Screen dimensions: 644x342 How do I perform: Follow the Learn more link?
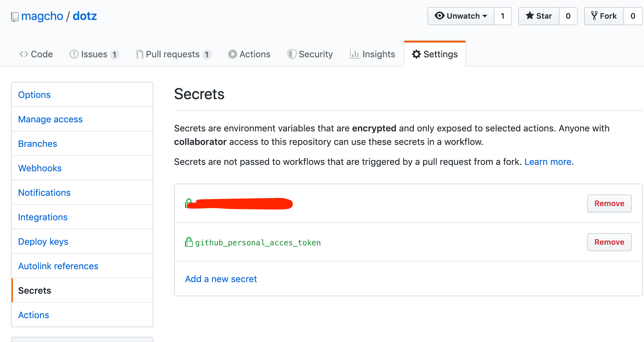548,162
